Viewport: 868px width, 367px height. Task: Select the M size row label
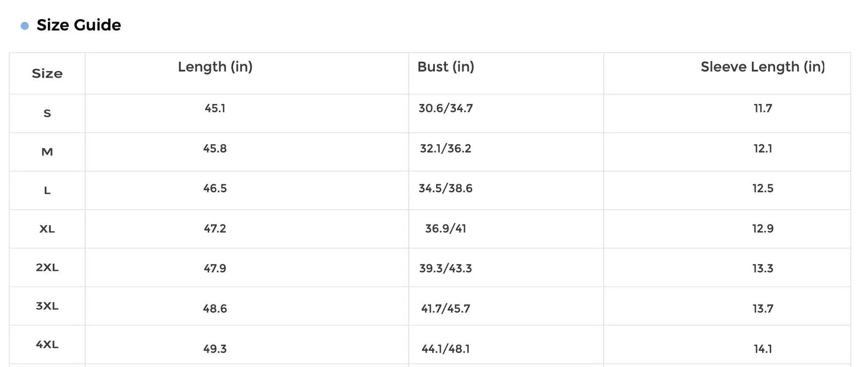pos(47,152)
